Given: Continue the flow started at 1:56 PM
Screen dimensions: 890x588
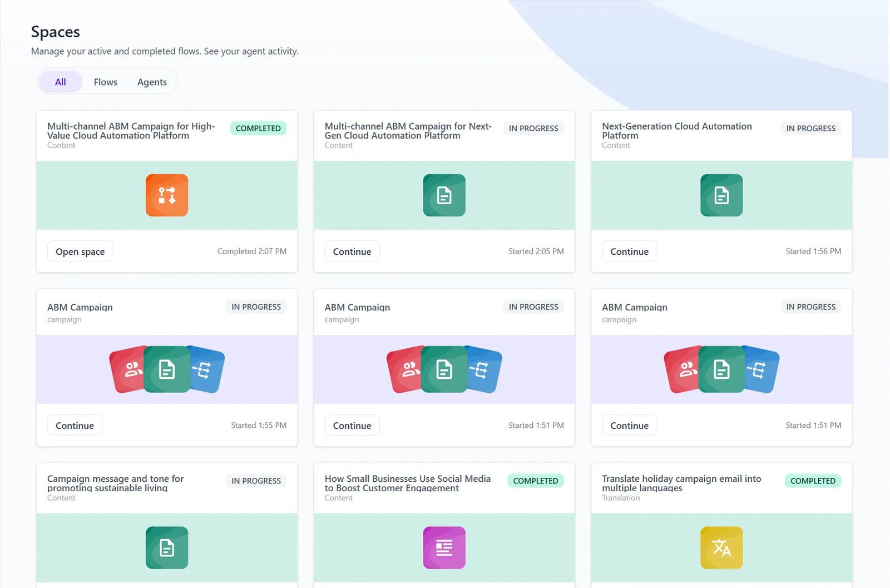Looking at the screenshot, I should tap(629, 251).
